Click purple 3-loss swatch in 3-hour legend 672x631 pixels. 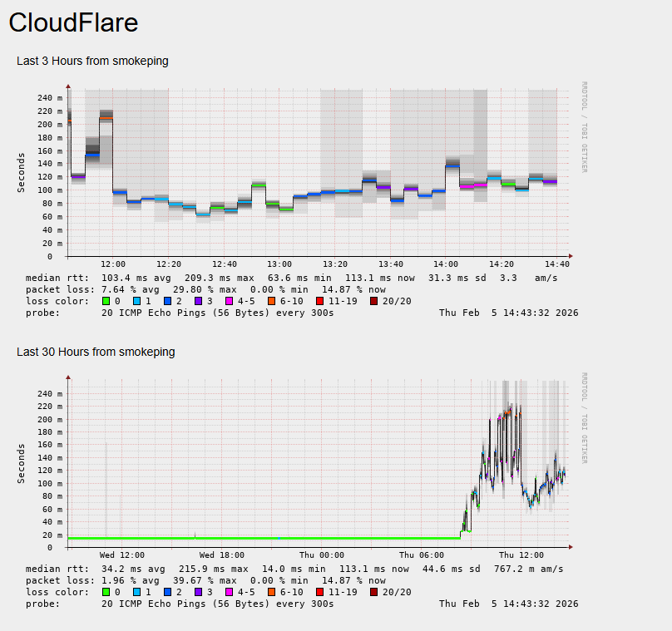coord(199,301)
